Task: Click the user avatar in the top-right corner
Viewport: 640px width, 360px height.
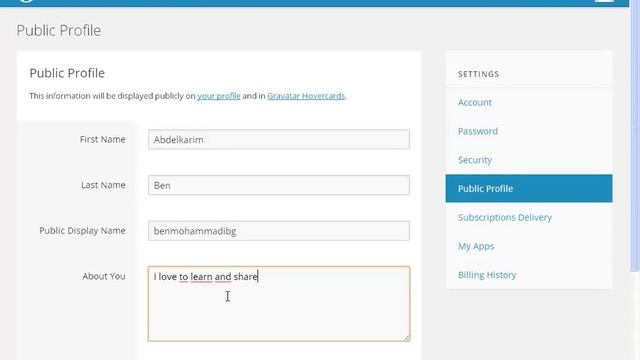Action: (604, 1)
